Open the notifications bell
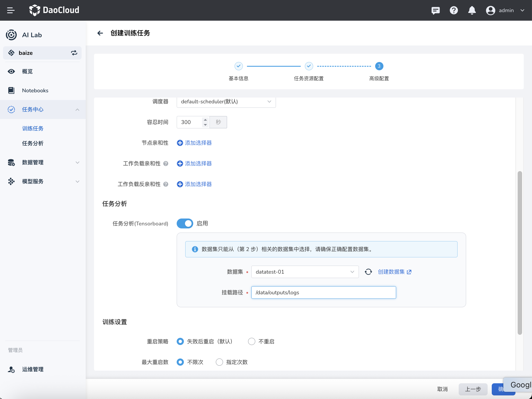The width and height of the screenshot is (532, 399). (472, 10)
